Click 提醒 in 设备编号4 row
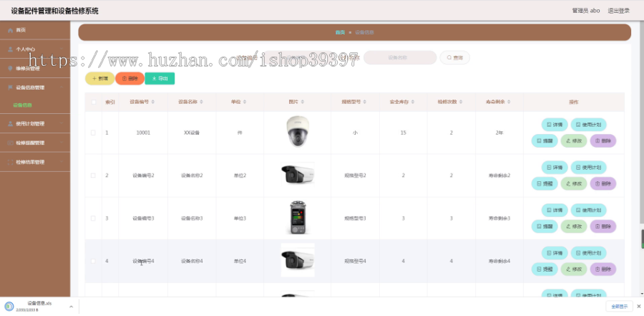This screenshot has height=316, width=644. pyautogui.click(x=545, y=269)
